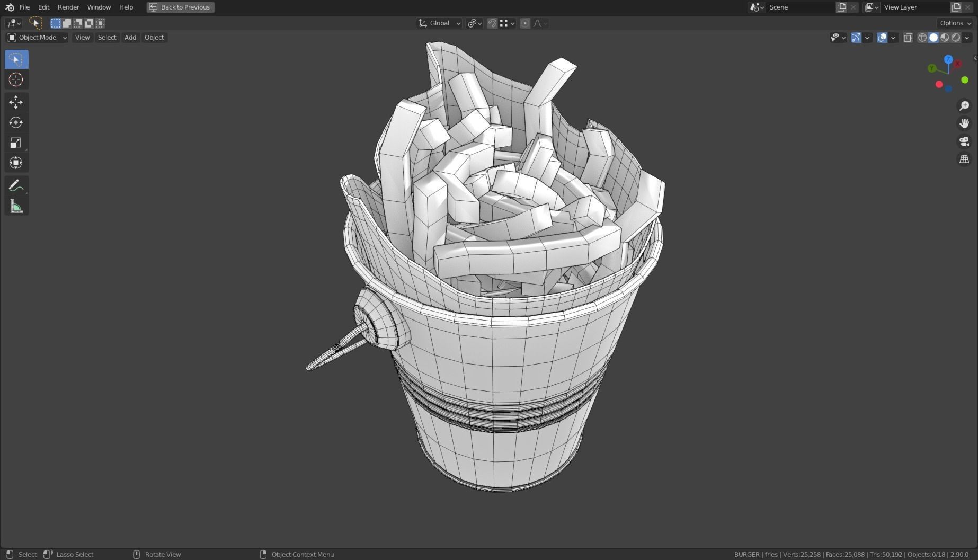Screen dimensions: 978x560
Task: Switch to solid viewport shading
Action: pos(933,38)
